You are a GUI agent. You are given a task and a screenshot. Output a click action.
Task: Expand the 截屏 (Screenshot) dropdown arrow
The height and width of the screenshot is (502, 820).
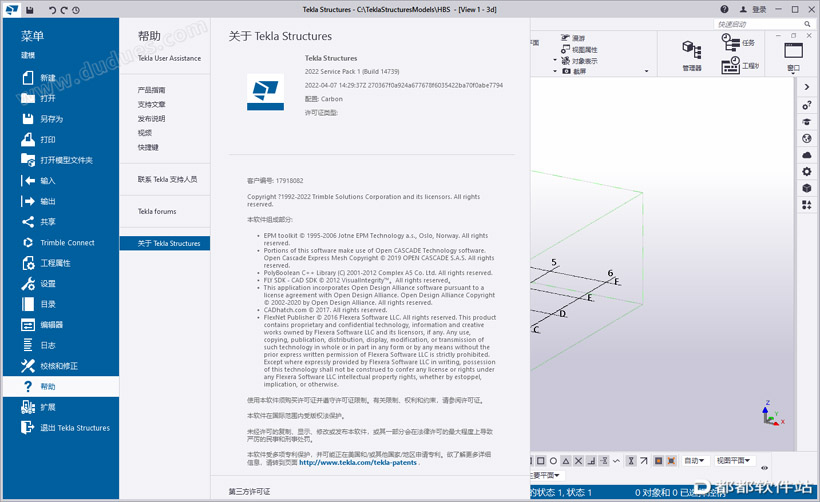555,71
